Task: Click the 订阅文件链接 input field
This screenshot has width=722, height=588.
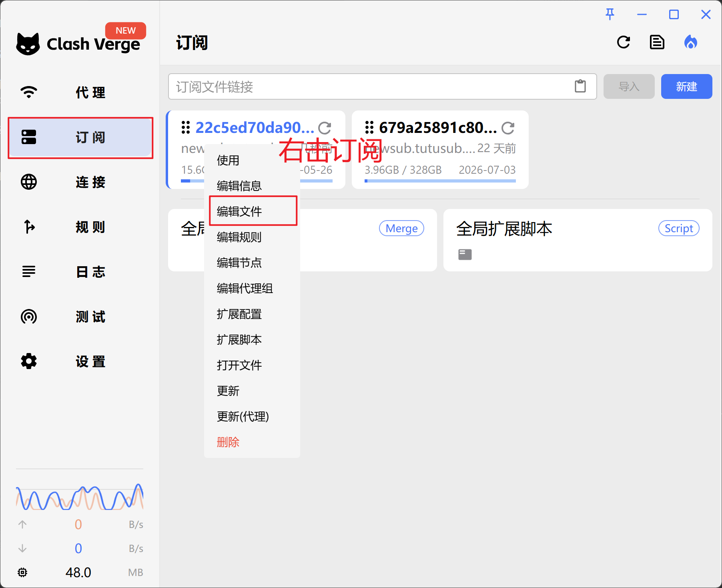Action: [x=368, y=86]
